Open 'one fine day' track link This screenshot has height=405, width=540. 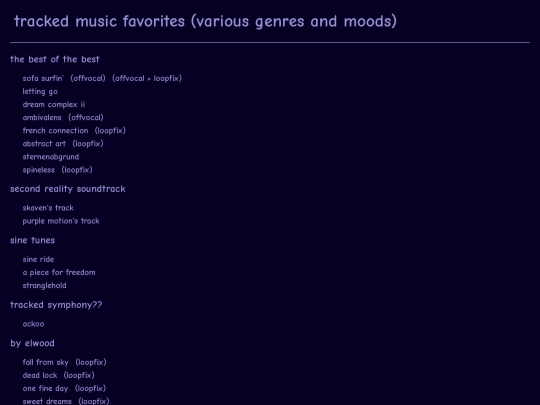coord(45,388)
